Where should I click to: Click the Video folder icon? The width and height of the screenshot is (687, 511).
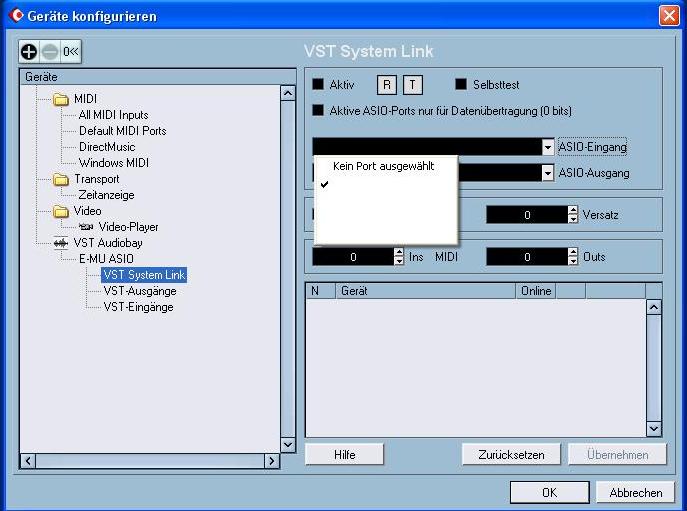[x=61, y=211]
